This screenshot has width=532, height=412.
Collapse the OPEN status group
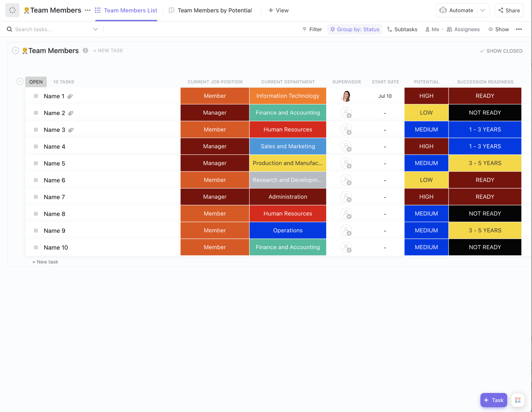pos(20,81)
